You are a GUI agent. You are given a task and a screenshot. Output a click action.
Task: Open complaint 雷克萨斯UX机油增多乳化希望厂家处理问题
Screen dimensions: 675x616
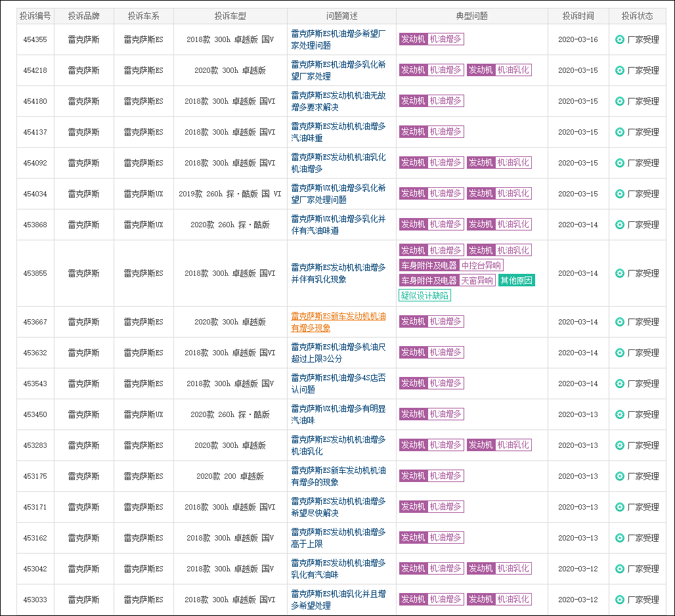[x=338, y=194]
